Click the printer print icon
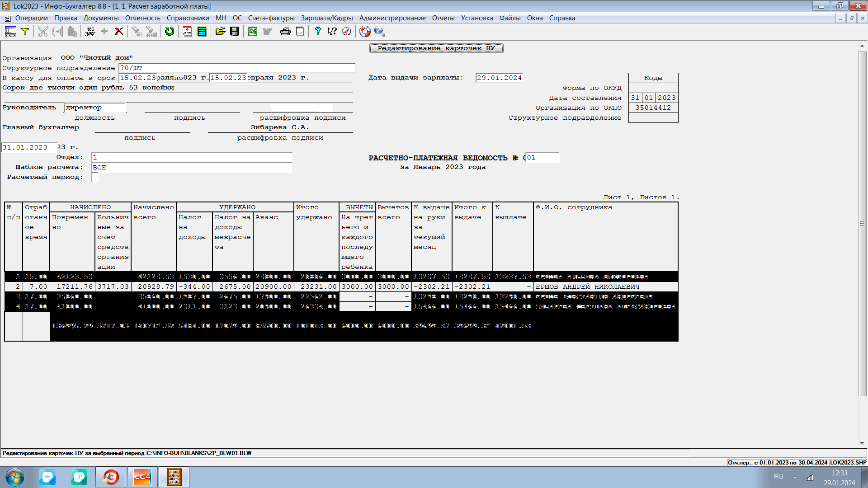The image size is (868, 488). [x=285, y=31]
